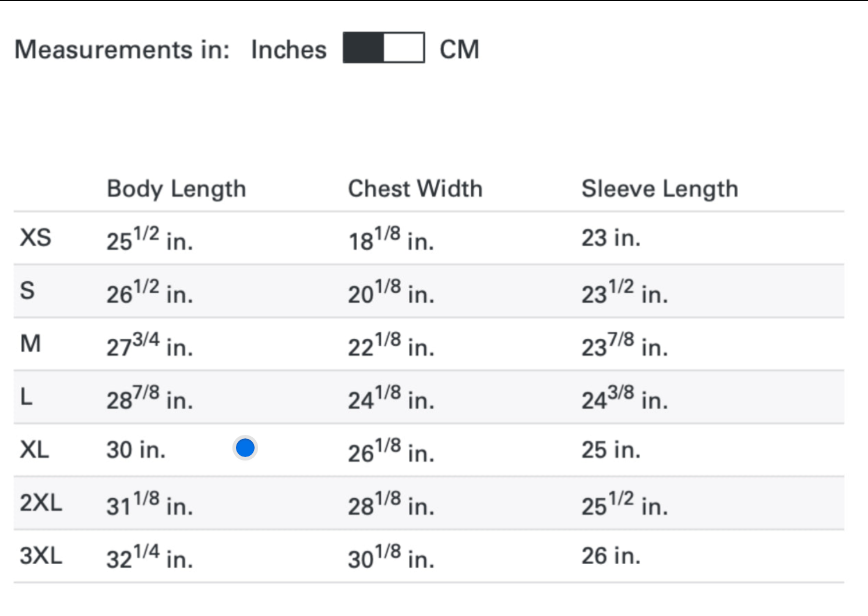
Task: Select the S size row label
Action: pyautogui.click(x=27, y=291)
